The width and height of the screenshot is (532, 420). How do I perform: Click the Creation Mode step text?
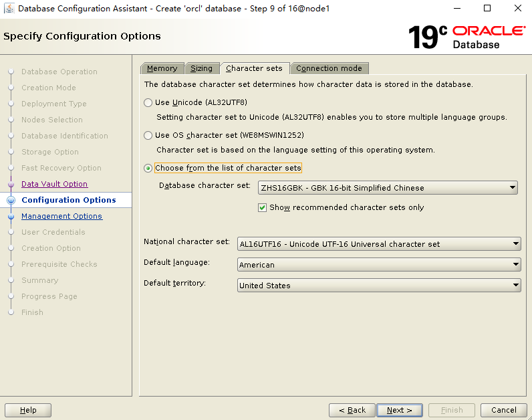click(49, 88)
